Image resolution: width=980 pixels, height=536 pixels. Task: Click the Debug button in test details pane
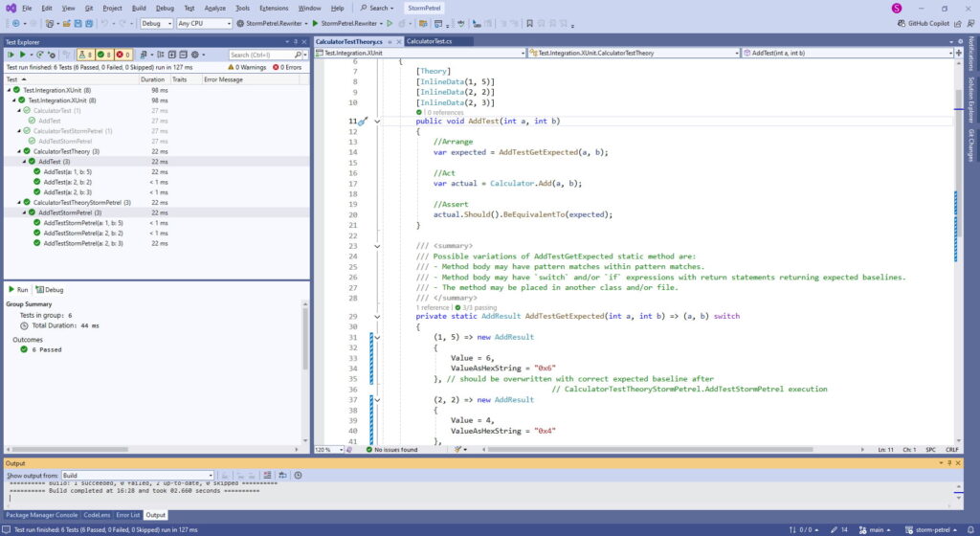click(x=50, y=289)
